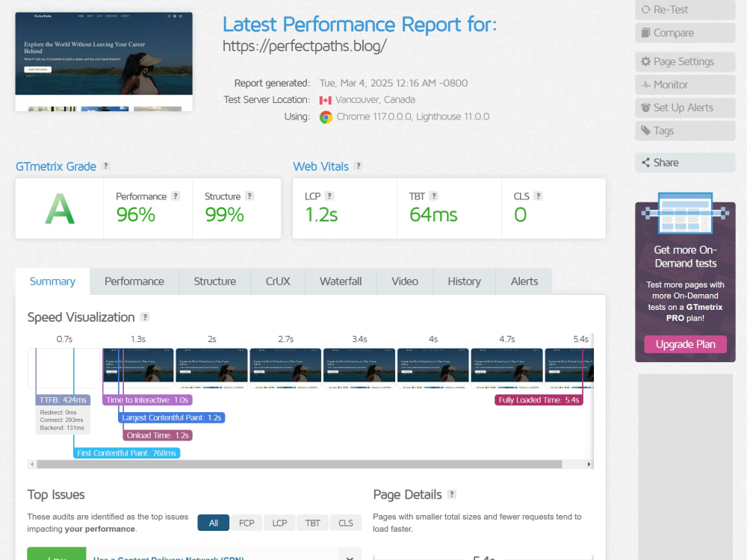This screenshot has height=560, width=747.
Task: Open the Video tab
Action: (x=405, y=281)
